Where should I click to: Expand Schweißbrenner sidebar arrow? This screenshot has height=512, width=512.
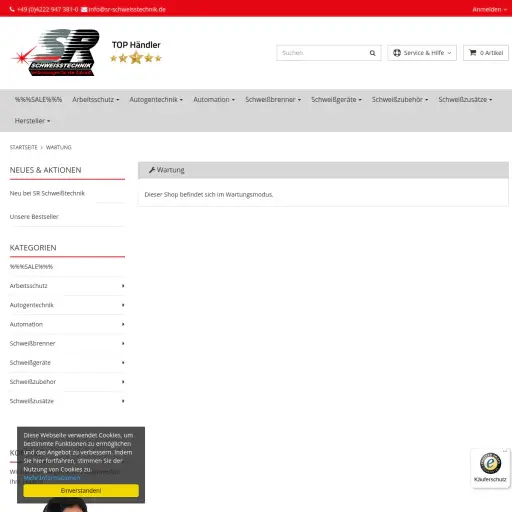click(123, 343)
